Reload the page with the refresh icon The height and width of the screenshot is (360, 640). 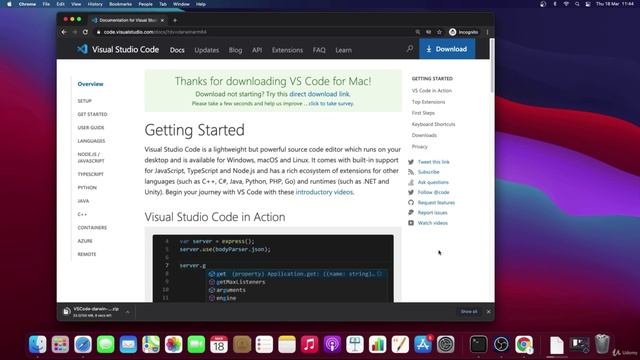(85, 32)
